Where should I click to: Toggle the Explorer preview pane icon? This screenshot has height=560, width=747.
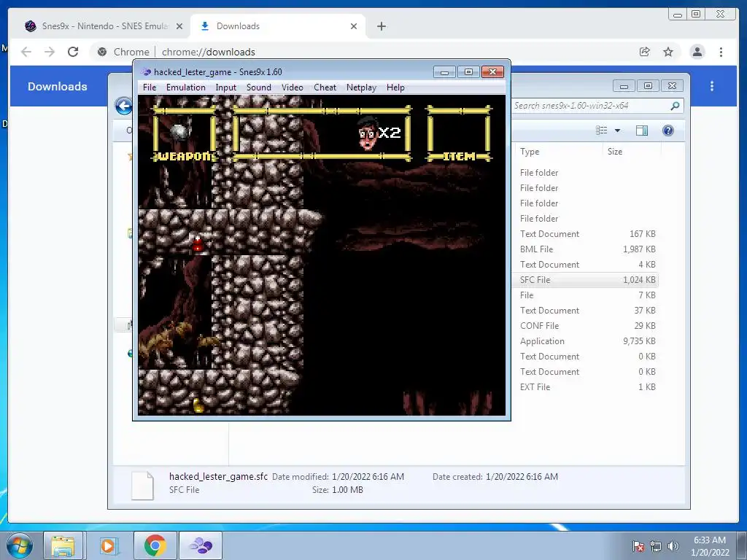642,131
